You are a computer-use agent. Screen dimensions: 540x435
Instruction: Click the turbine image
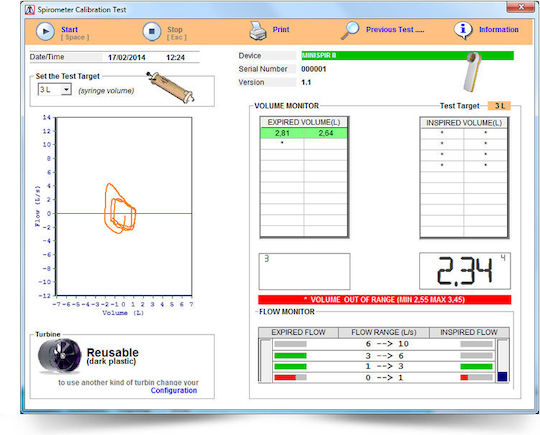pyautogui.click(x=60, y=356)
